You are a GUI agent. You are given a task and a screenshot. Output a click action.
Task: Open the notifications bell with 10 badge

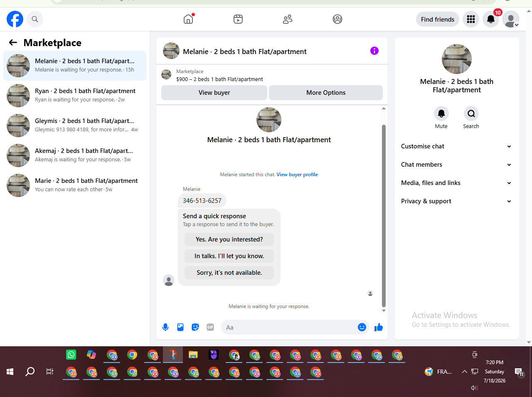491,19
